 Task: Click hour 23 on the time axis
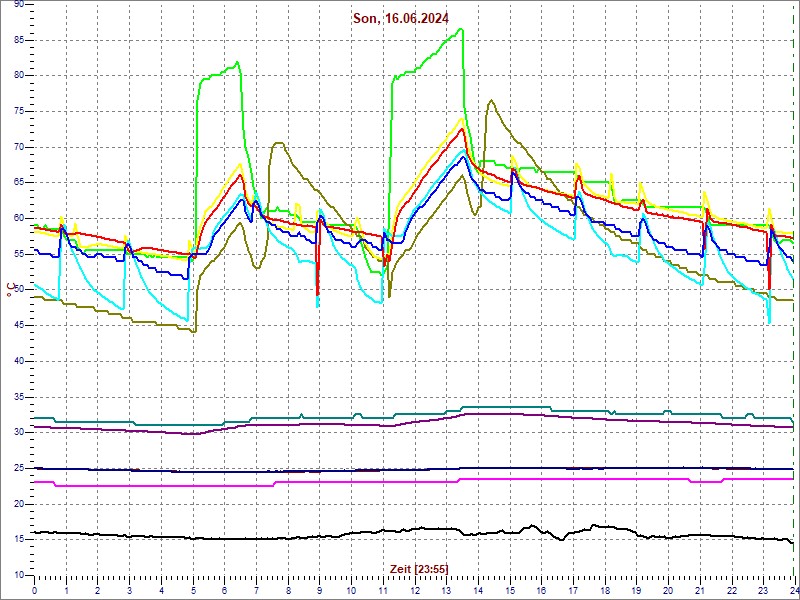[x=763, y=590]
